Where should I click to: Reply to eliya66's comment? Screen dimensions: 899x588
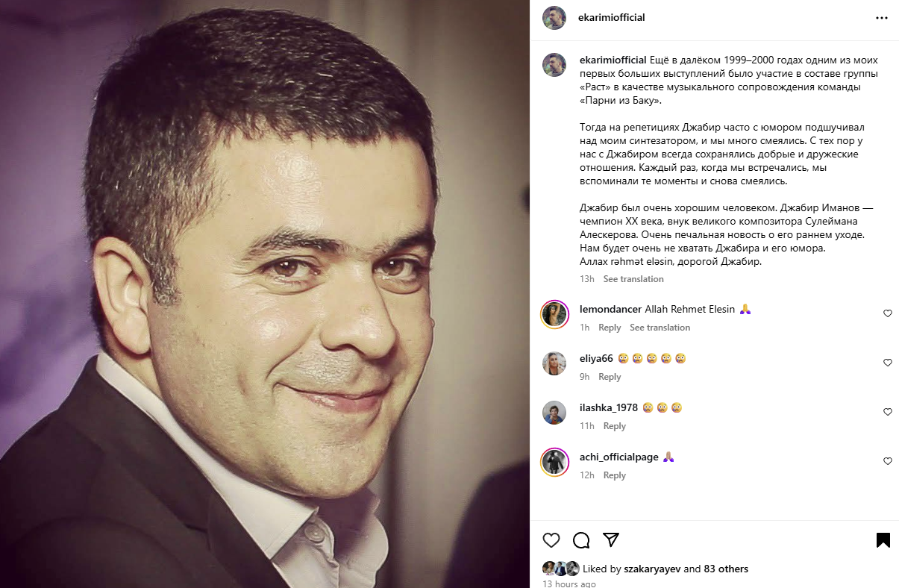pyautogui.click(x=610, y=377)
